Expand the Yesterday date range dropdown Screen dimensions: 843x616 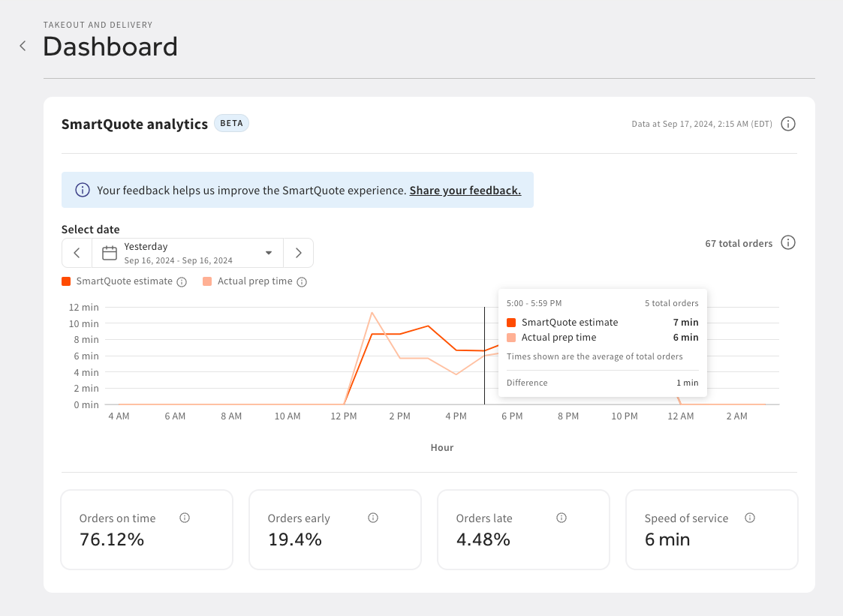[x=269, y=253]
